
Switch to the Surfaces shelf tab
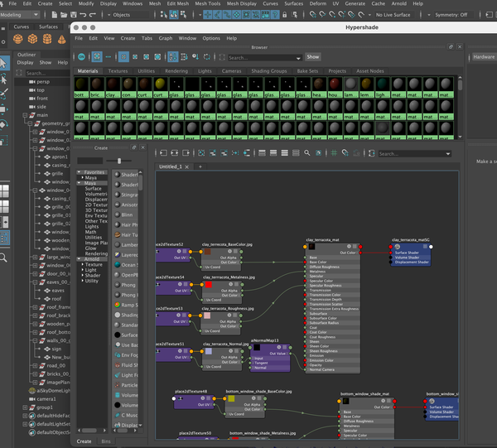click(x=48, y=26)
